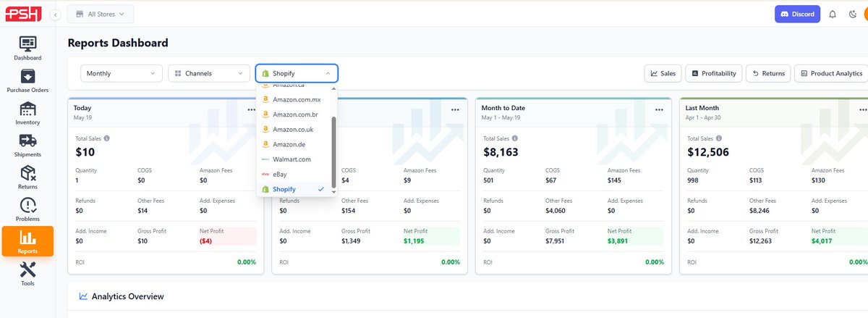Click the Discord button
This screenshot has width=868, height=318.
point(797,14)
